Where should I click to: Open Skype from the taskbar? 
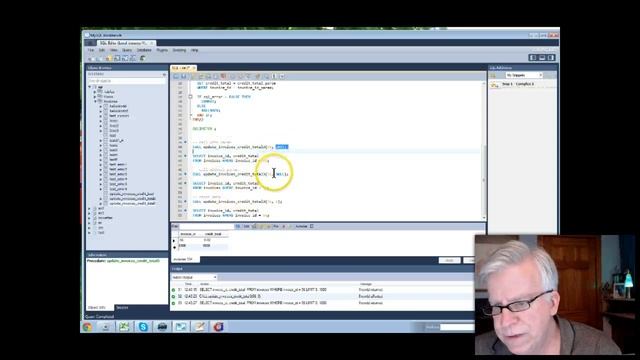click(143, 327)
